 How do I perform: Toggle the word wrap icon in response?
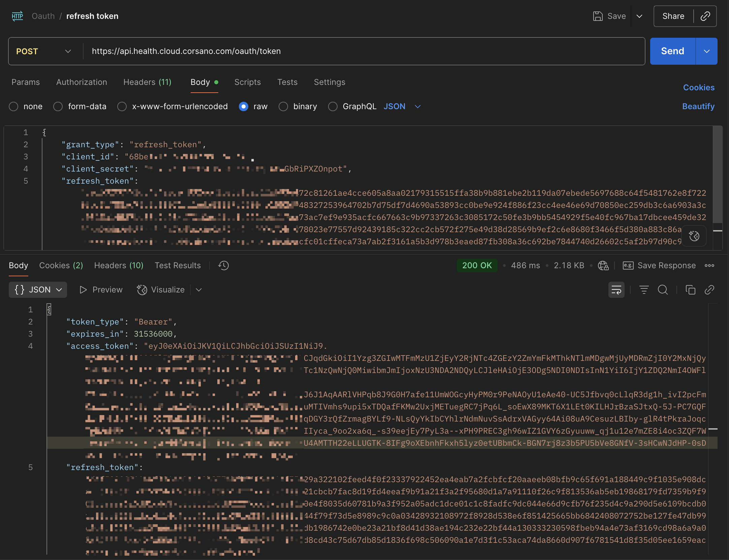click(616, 290)
